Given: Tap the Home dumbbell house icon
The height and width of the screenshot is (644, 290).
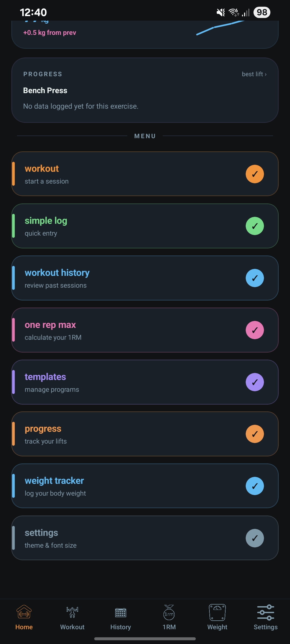Looking at the screenshot, I should (24, 612).
